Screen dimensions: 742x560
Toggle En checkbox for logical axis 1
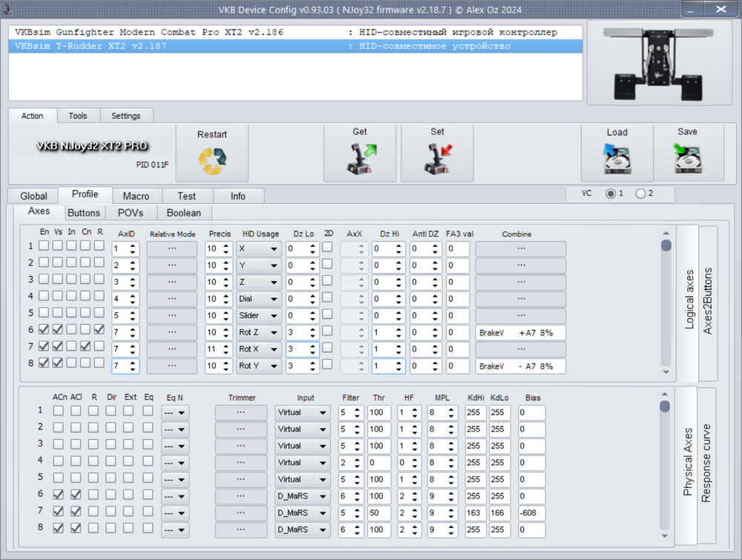coord(44,246)
